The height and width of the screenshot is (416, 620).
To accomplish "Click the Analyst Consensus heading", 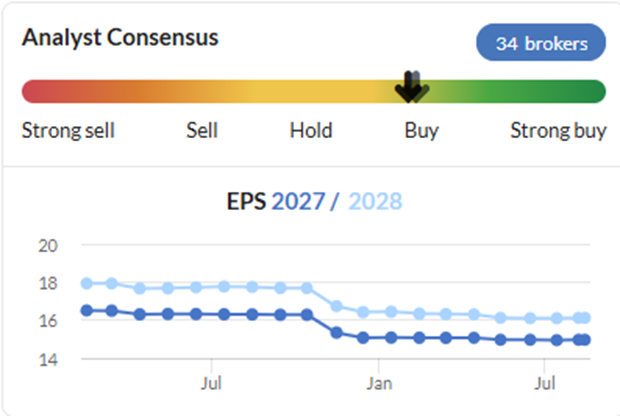I will coord(120,38).
